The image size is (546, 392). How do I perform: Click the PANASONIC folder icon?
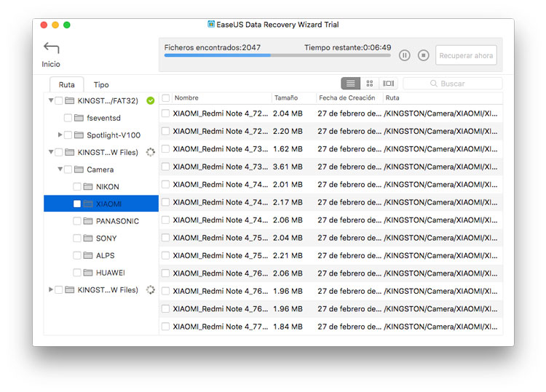pos(88,221)
